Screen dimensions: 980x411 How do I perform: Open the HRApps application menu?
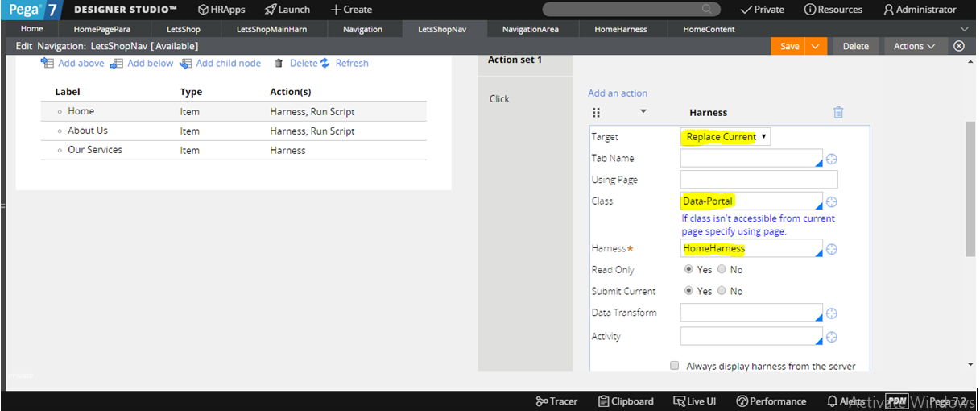(221, 10)
